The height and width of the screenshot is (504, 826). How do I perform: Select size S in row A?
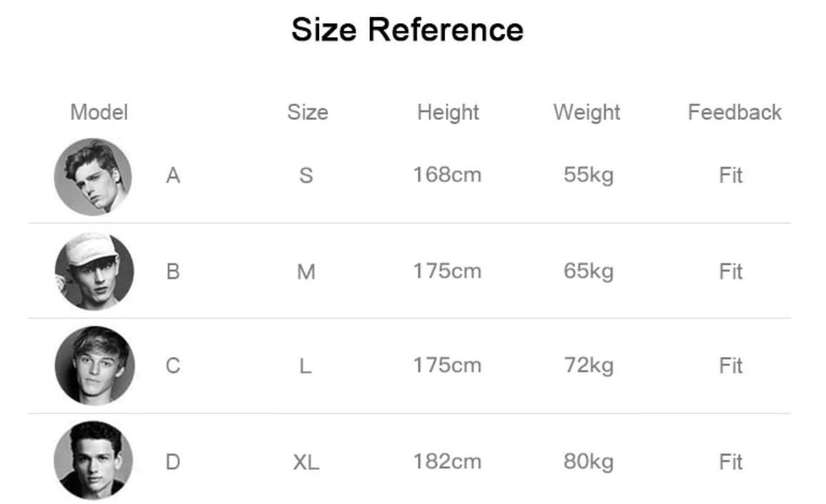[306, 176]
